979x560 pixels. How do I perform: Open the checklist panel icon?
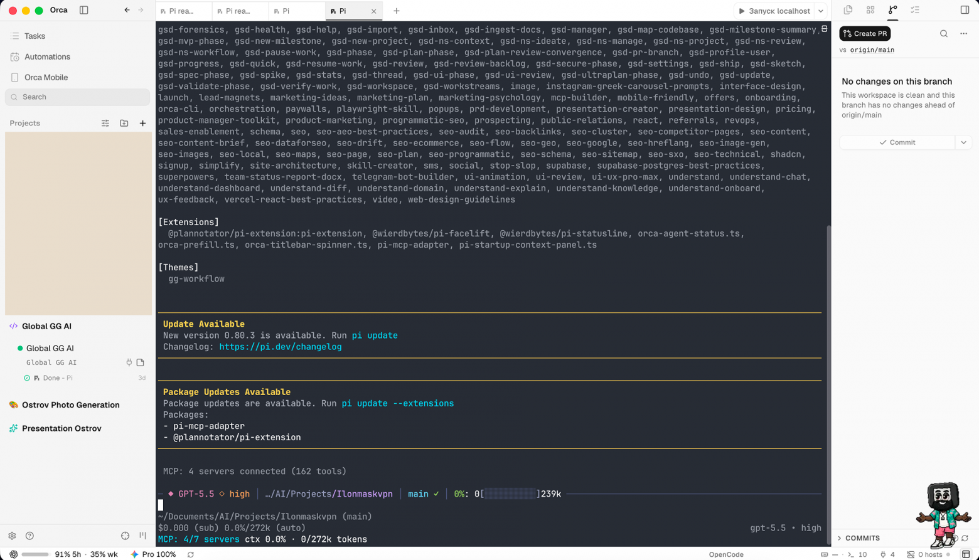click(x=915, y=10)
